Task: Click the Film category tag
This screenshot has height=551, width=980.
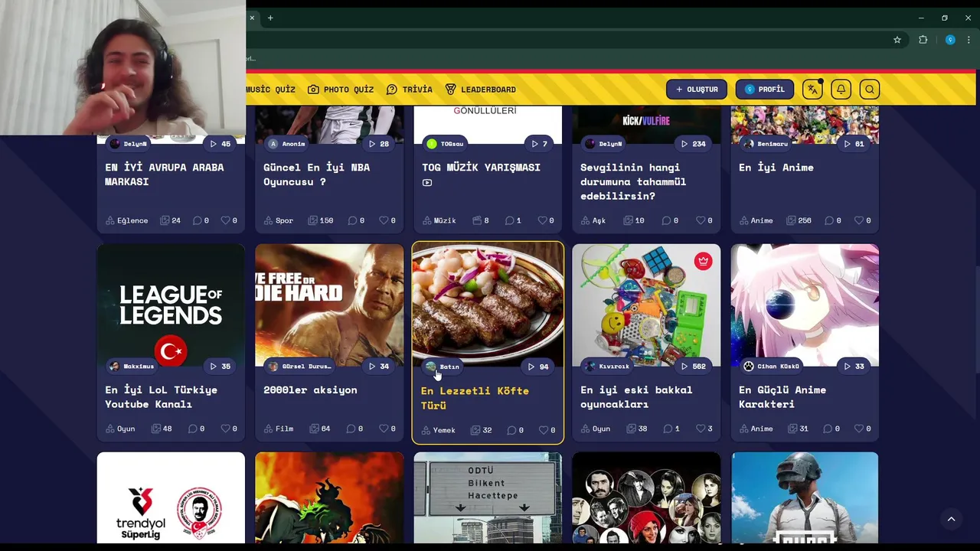Action: (279, 429)
